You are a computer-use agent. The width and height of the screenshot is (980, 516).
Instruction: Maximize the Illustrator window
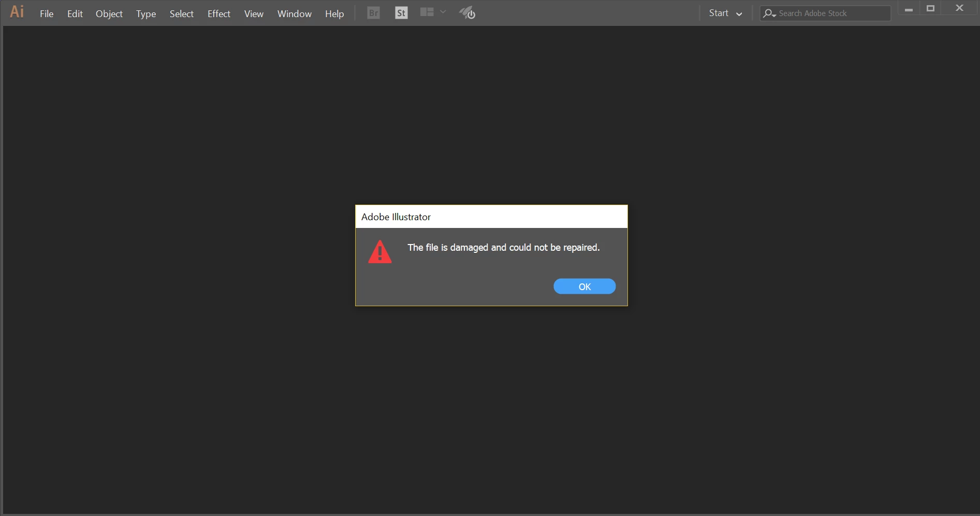(930, 8)
